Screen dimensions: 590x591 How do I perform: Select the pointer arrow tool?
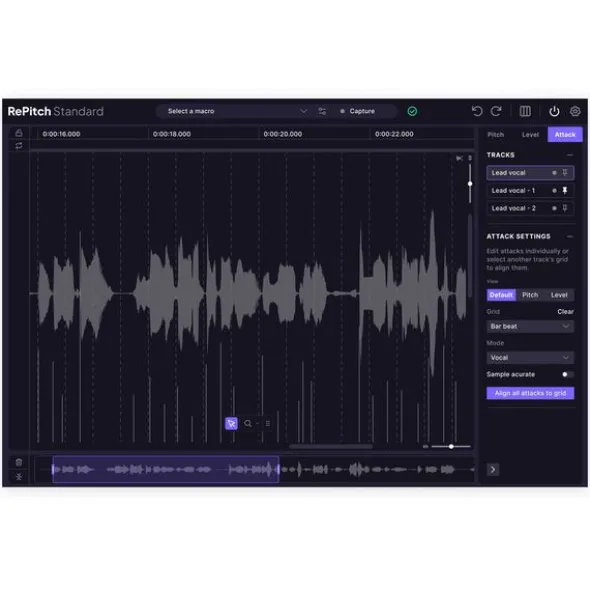(231, 423)
